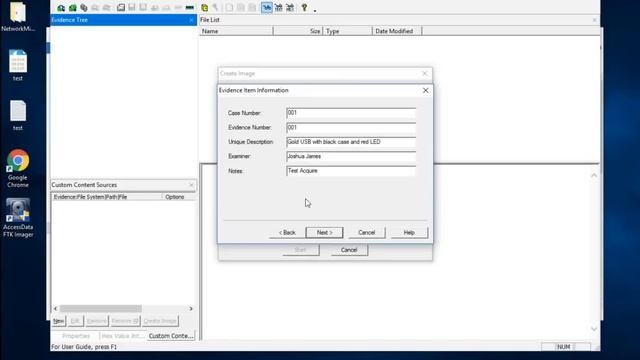This screenshot has width=640, height=360.
Task: Click the right arrow of the horizontal scrollbar
Action: [x=191, y=309]
